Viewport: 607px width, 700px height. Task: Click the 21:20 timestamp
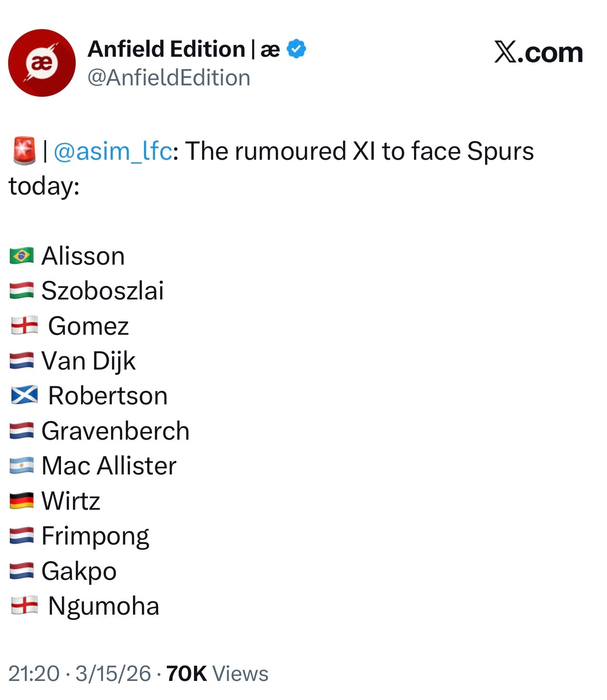point(34,674)
